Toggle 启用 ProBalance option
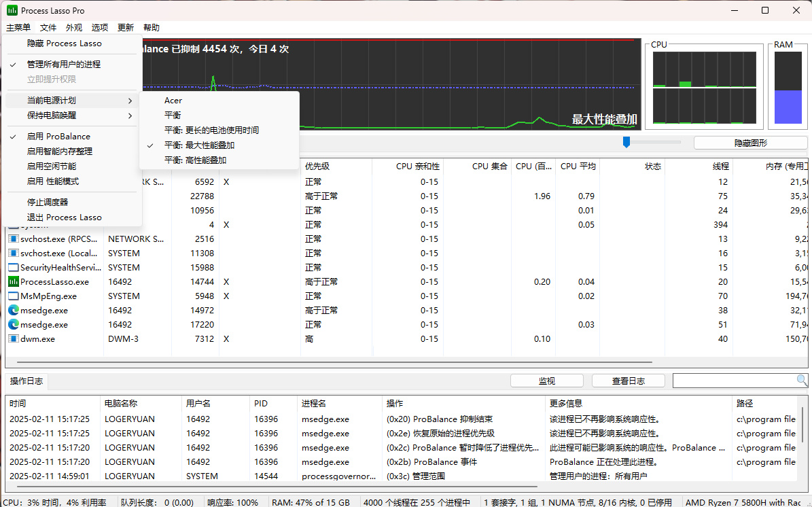The width and height of the screenshot is (812, 507). coord(73,136)
